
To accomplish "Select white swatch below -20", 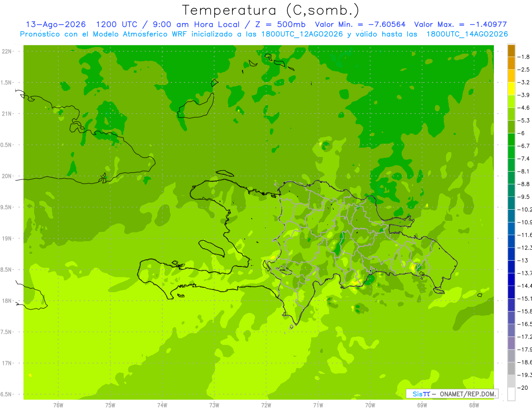I will [511, 394].
